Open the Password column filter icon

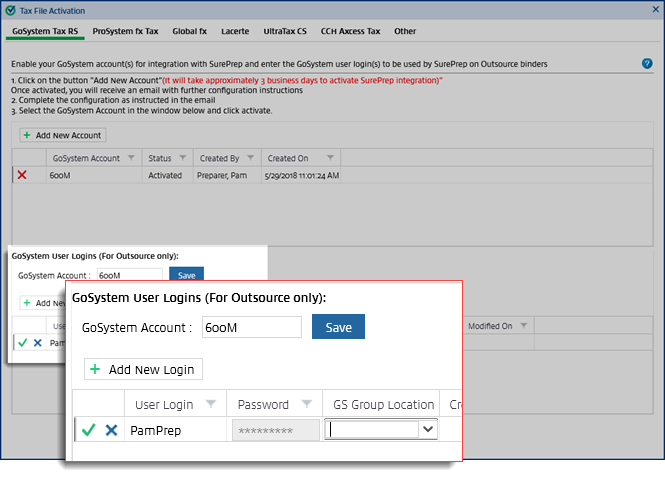pyautogui.click(x=305, y=404)
